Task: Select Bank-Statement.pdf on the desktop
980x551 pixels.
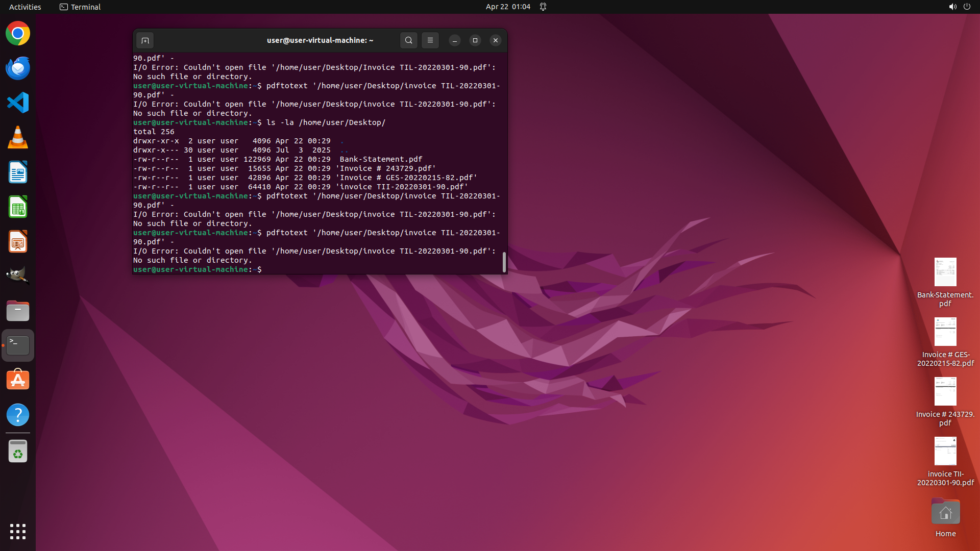Action: click(x=945, y=273)
